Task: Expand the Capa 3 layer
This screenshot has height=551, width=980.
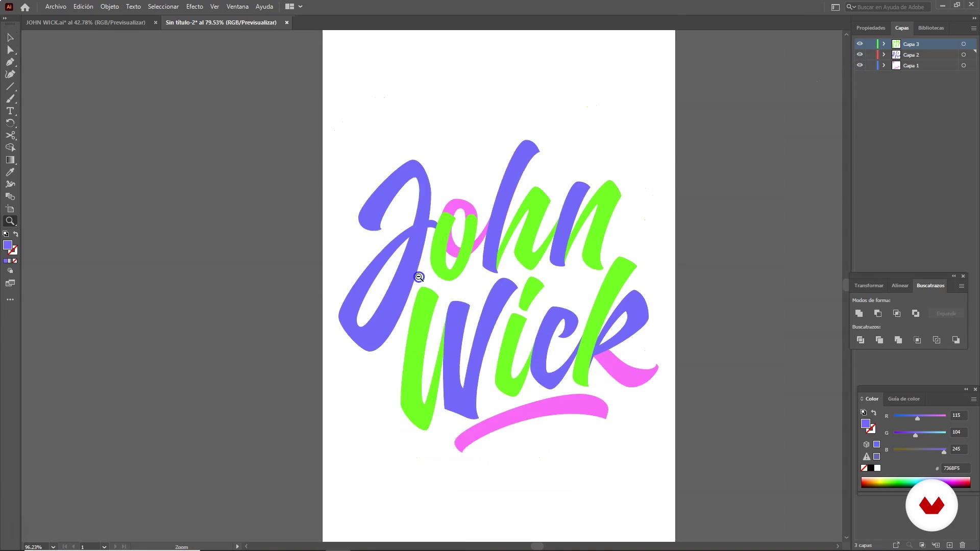Action: (884, 44)
